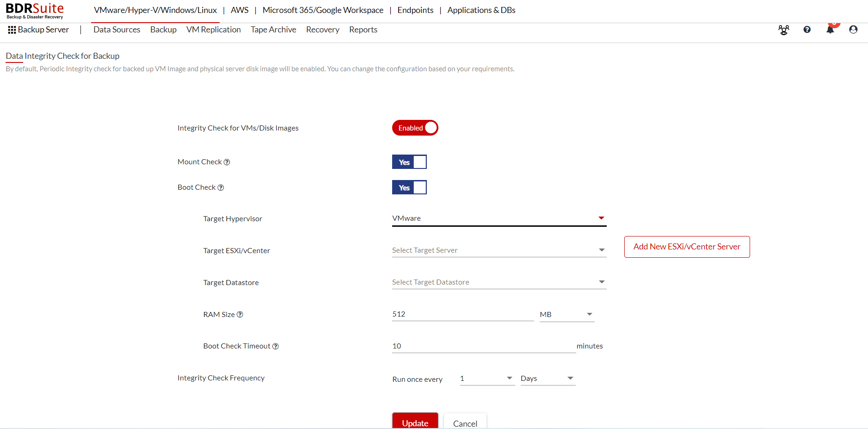Open VMware/Hyper-V/Windows/Linux top tab
This screenshot has width=868, height=429.
pyautogui.click(x=155, y=10)
